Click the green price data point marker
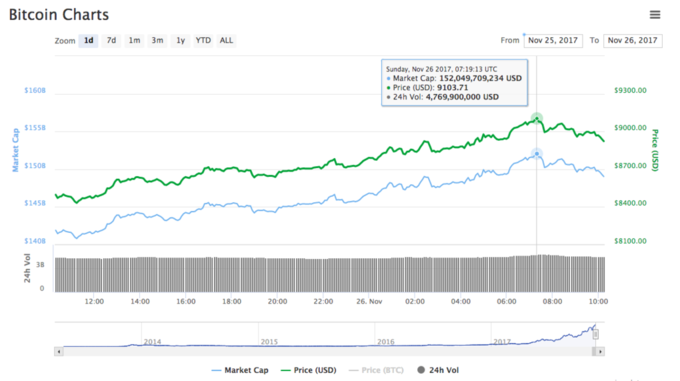Viewport: 680px width, 381px height. click(537, 118)
